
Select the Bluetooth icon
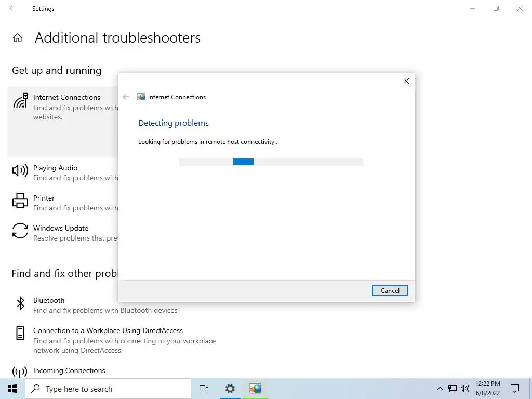pyautogui.click(x=20, y=303)
